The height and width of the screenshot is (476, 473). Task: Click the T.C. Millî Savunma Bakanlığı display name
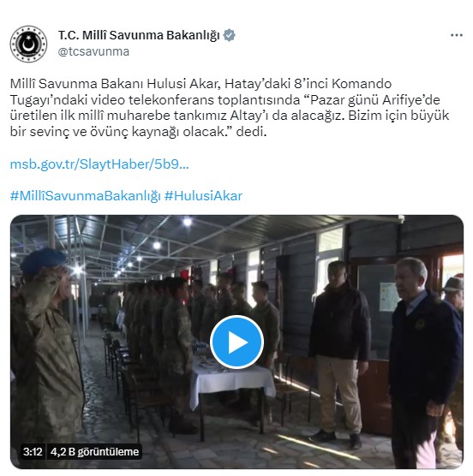(x=139, y=35)
